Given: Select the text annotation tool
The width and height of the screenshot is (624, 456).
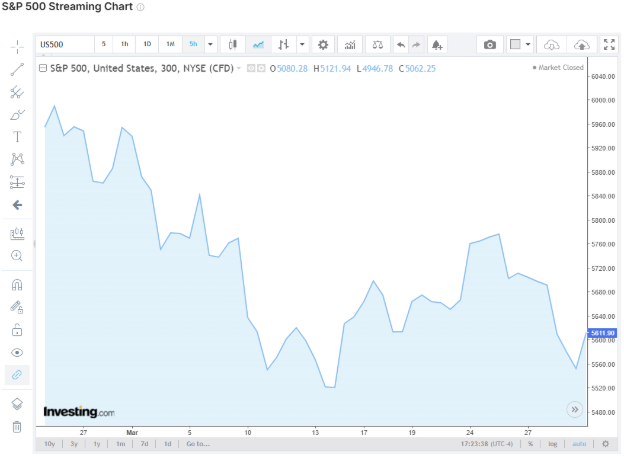Looking at the screenshot, I should tap(17, 137).
